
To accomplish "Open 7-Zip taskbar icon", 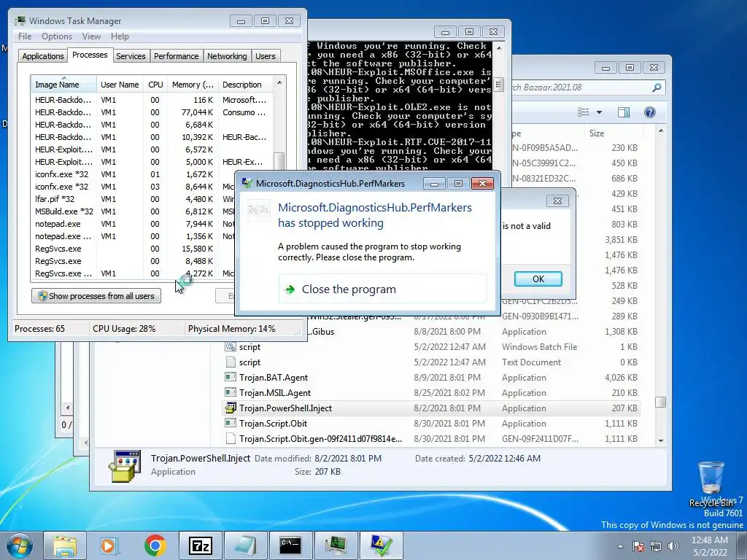I will tap(200, 545).
